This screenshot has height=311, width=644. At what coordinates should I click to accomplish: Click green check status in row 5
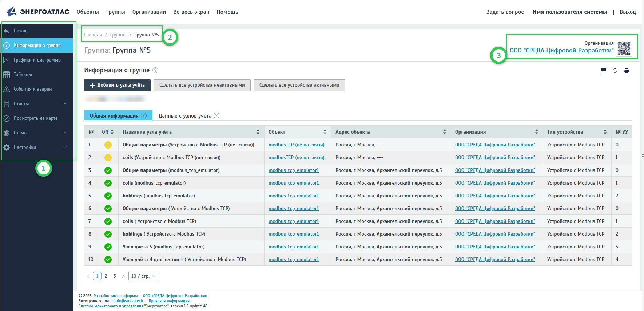coord(108,196)
